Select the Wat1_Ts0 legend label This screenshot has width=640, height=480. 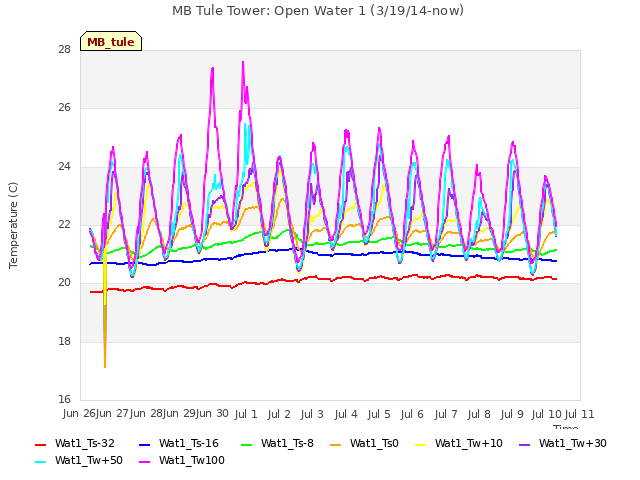tap(374, 444)
